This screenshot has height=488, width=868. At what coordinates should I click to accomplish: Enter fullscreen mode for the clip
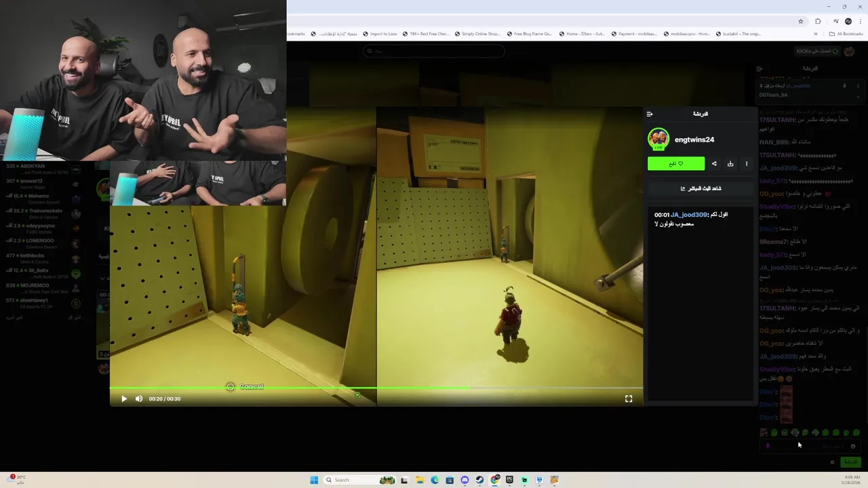(629, 399)
